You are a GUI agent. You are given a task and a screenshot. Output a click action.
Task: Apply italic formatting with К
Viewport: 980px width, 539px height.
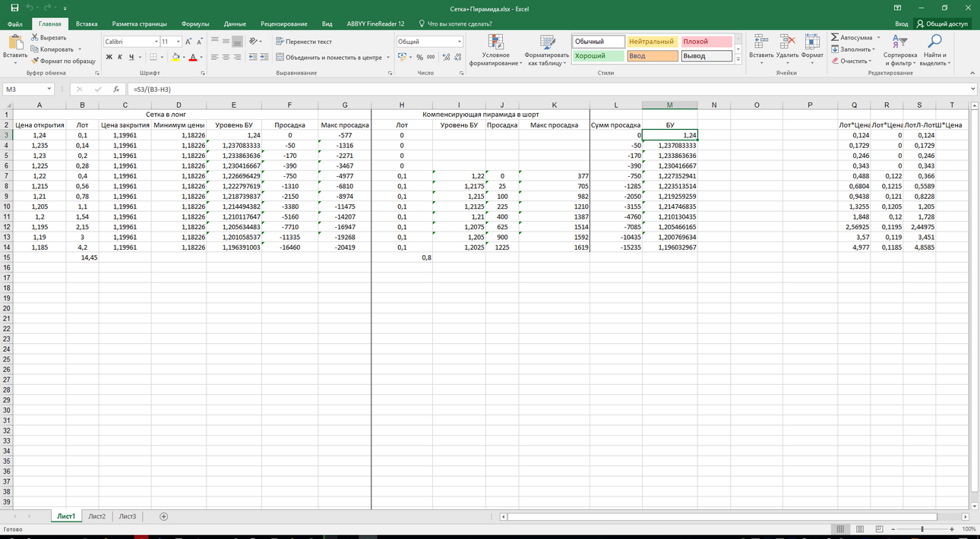pyautogui.click(x=120, y=57)
